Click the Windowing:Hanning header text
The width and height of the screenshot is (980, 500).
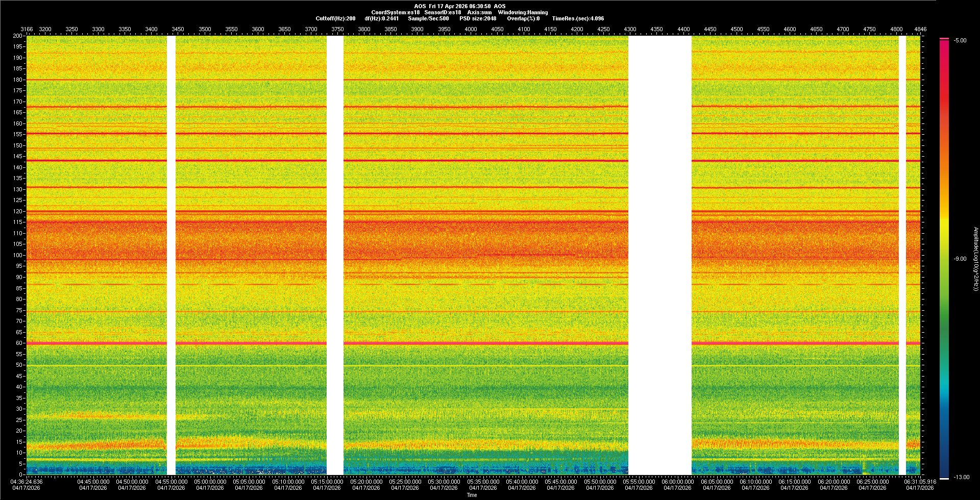pyautogui.click(x=523, y=12)
